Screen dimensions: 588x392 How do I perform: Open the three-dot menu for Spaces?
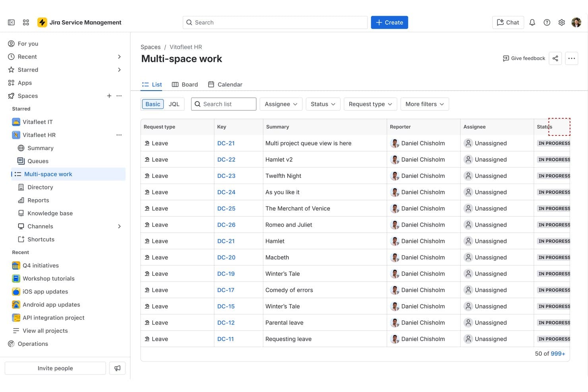click(119, 96)
